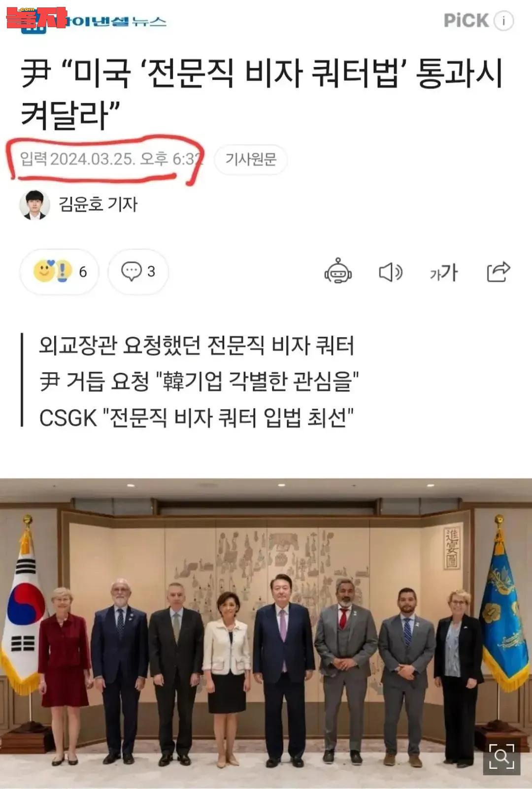Open reporter 김윤호 기자 profile

(98, 204)
